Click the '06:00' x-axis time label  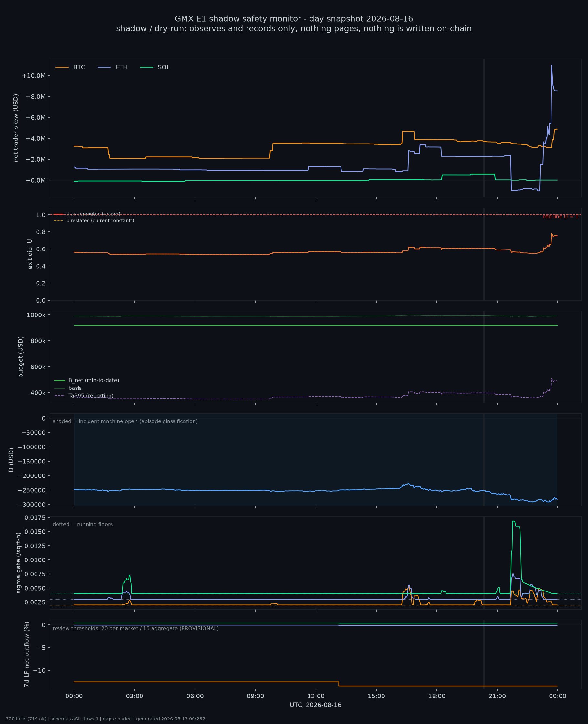coord(195,696)
